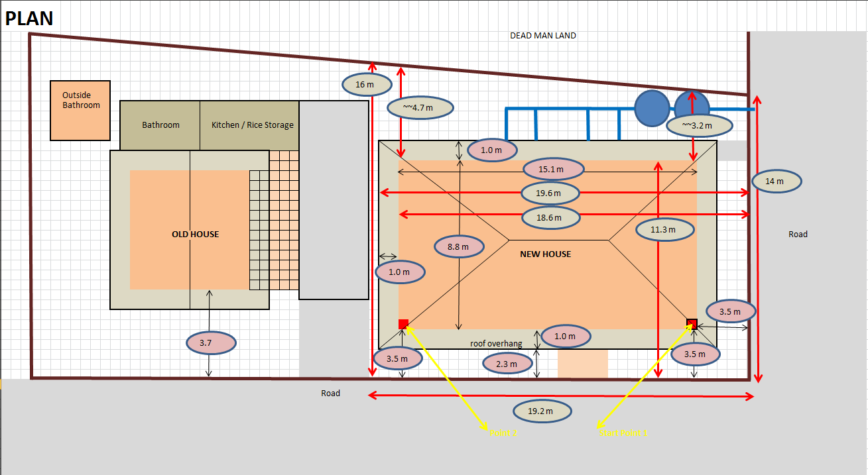
Task: Select the 11.3 m dimension oval
Action: [x=664, y=230]
